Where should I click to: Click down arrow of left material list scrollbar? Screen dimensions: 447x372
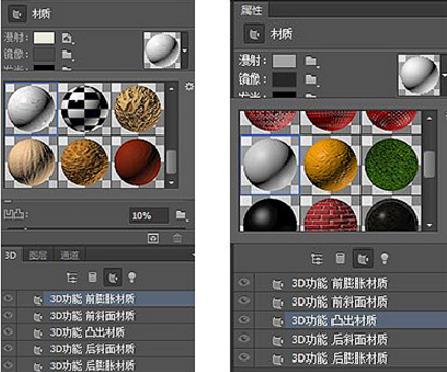(171, 182)
